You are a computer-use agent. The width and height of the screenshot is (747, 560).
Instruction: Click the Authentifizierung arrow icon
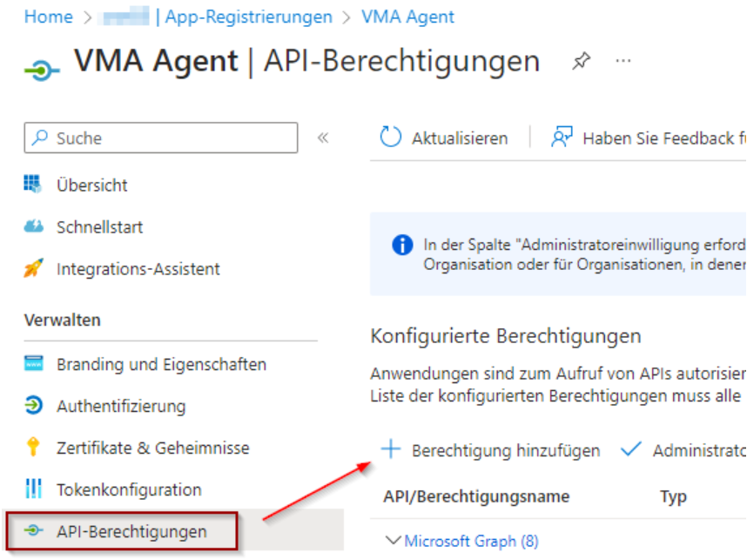[x=33, y=405]
